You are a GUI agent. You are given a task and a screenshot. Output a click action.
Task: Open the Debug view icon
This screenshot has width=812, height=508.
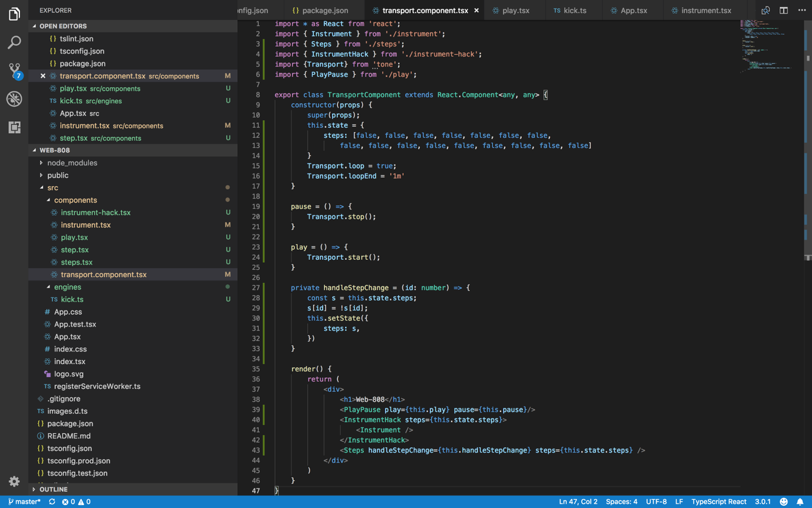[x=14, y=99]
